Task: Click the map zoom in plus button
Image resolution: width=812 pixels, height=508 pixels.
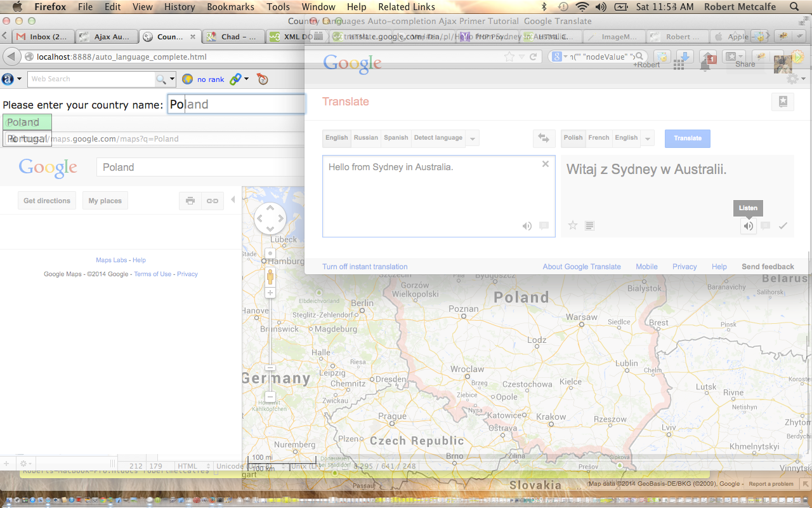Action: click(270, 293)
